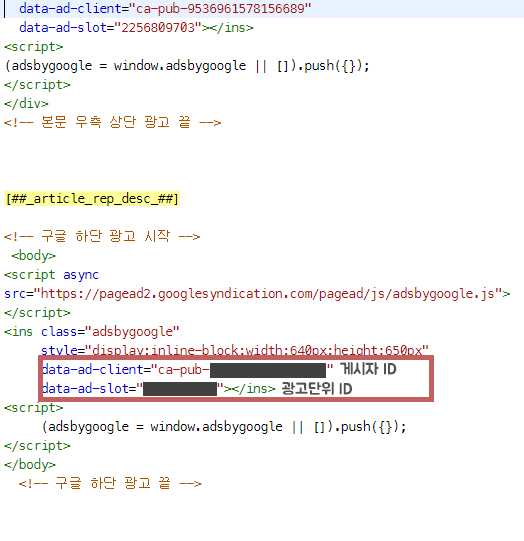Click the pagead2.googlesyndication.com src URL line
524x541 pixels.
click(x=257, y=294)
